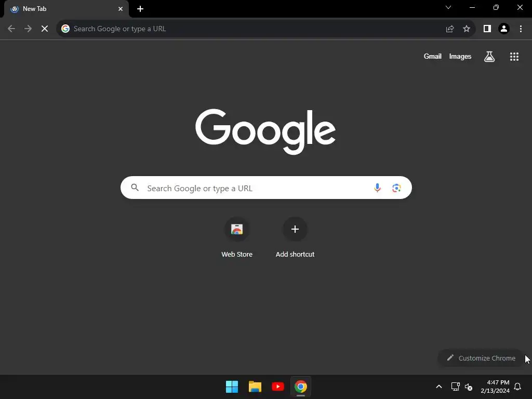Stop the page loading with the X button
The width and height of the screenshot is (532, 399).
pyautogui.click(x=45, y=29)
